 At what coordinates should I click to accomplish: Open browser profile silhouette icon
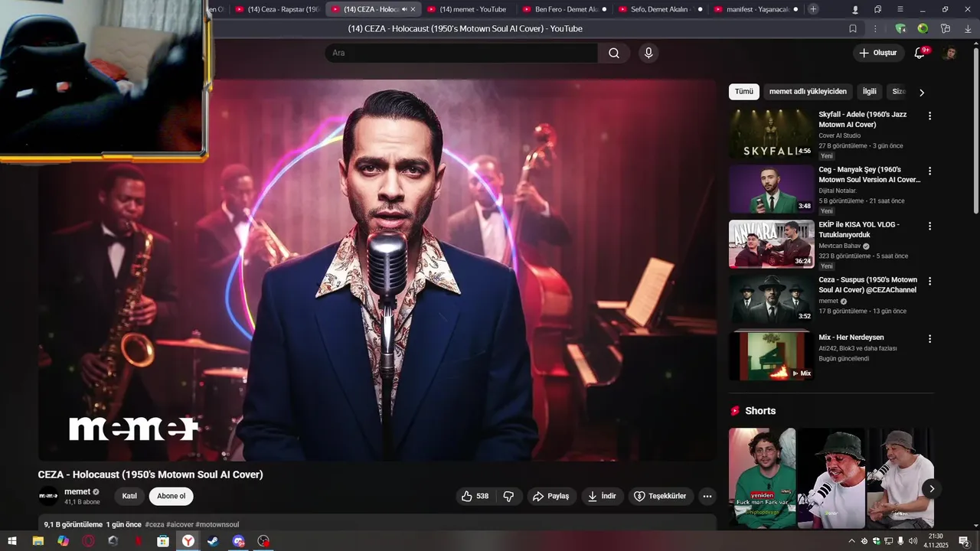click(855, 9)
